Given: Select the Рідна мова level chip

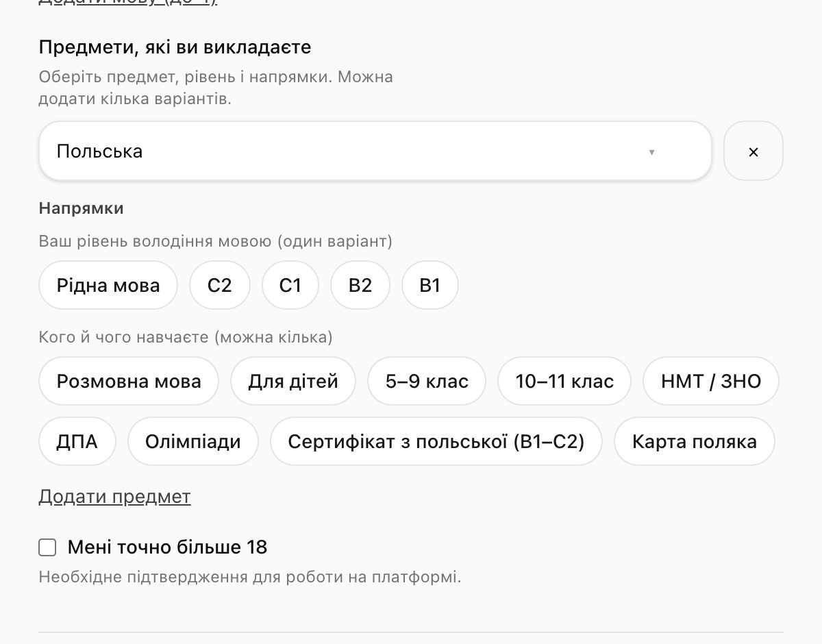Looking at the screenshot, I should (x=108, y=285).
